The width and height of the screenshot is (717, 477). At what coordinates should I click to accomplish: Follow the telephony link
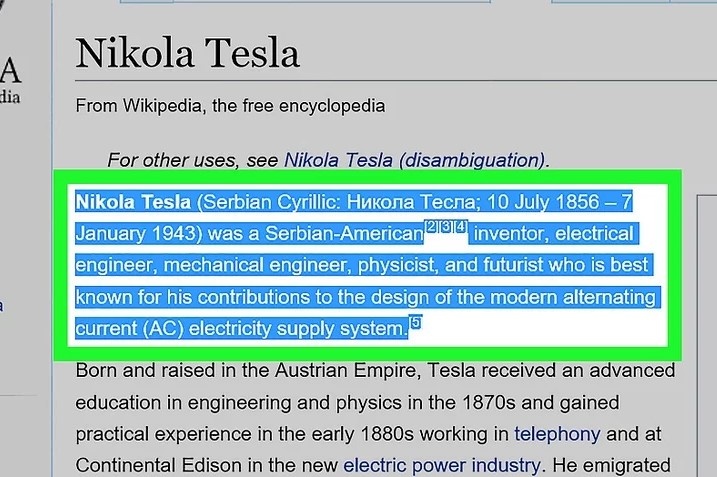coord(557,434)
